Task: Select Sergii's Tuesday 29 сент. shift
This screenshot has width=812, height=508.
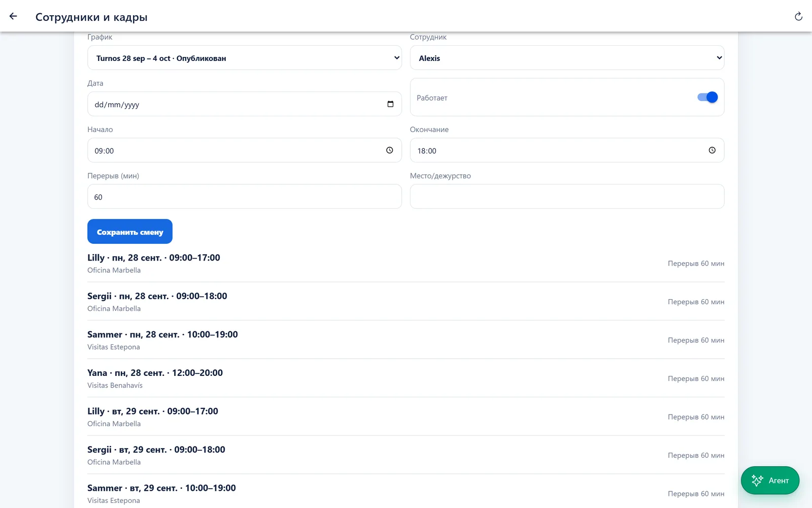Action: point(406,455)
